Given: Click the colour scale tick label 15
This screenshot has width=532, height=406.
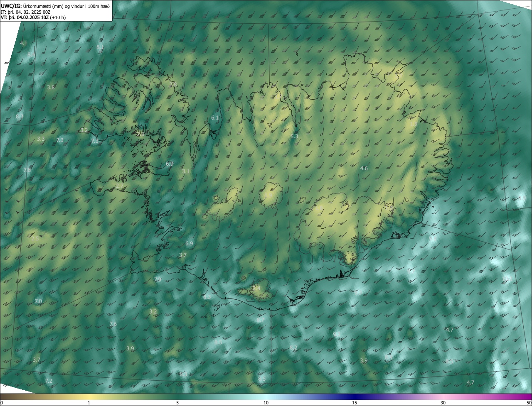Looking at the screenshot, I should click(355, 403).
